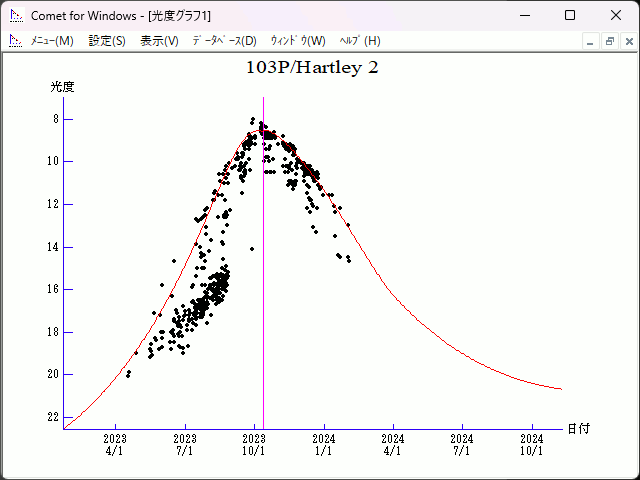Click magnitude 20 axis label
Screen dimensions: 640x480
53,374
